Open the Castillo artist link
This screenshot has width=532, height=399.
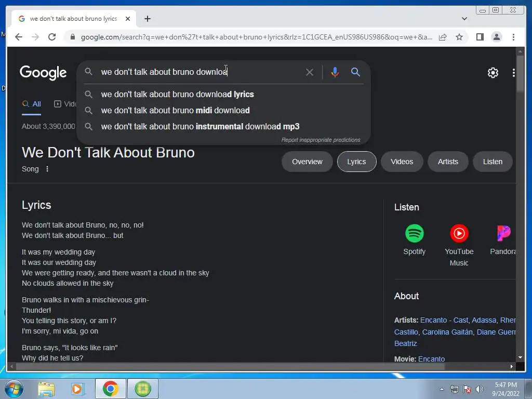click(406, 332)
